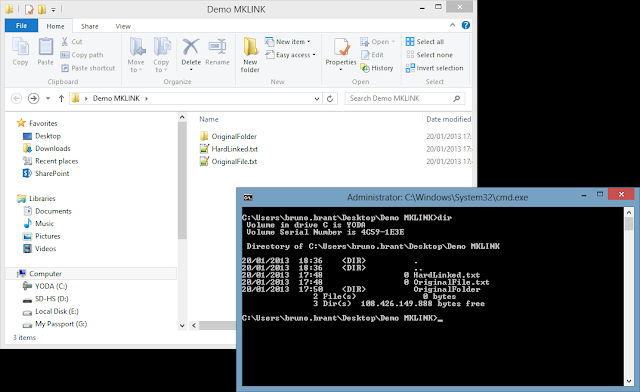The image size is (640, 392).
Task: Collapse the ribbon with the chevron
Action: 452,25
